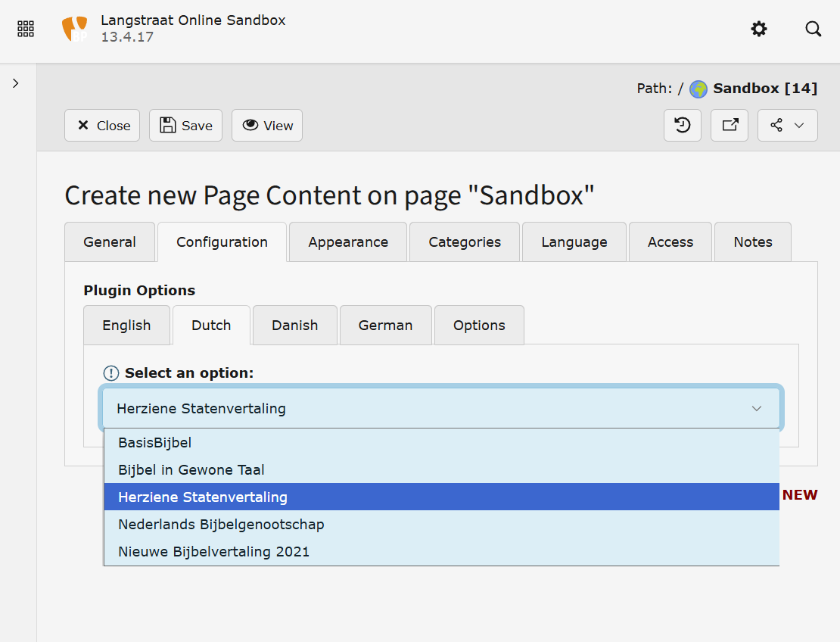Screen dimensions: 840x642
Task: Open in new window icon
Action: (x=730, y=126)
